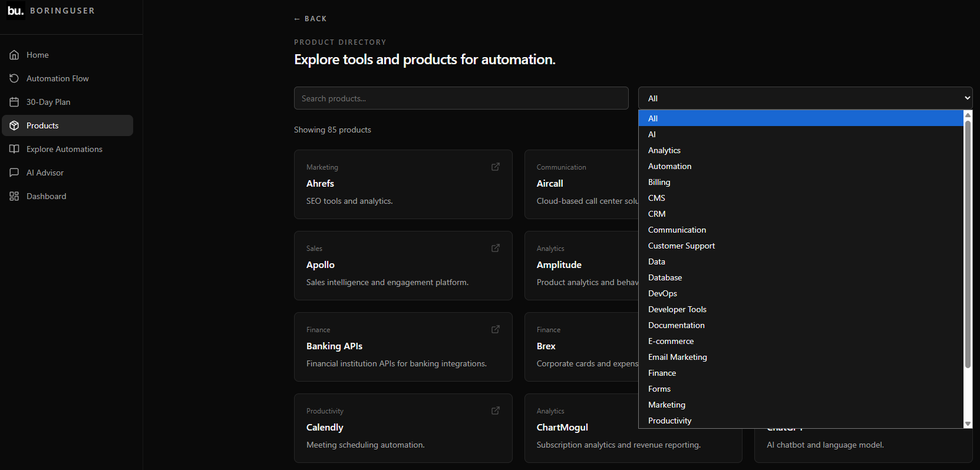Choose Documentation category option
This screenshot has width=980, height=470.
click(801, 325)
